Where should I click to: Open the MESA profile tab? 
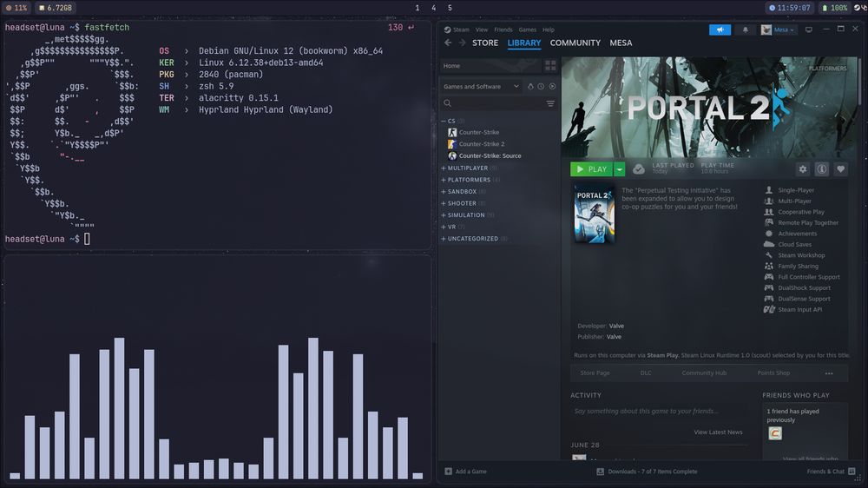click(621, 43)
